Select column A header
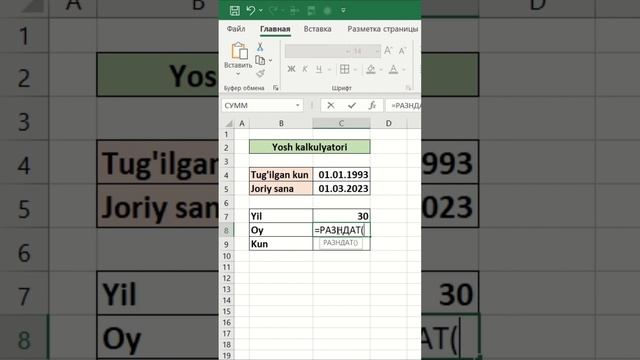 click(242, 123)
